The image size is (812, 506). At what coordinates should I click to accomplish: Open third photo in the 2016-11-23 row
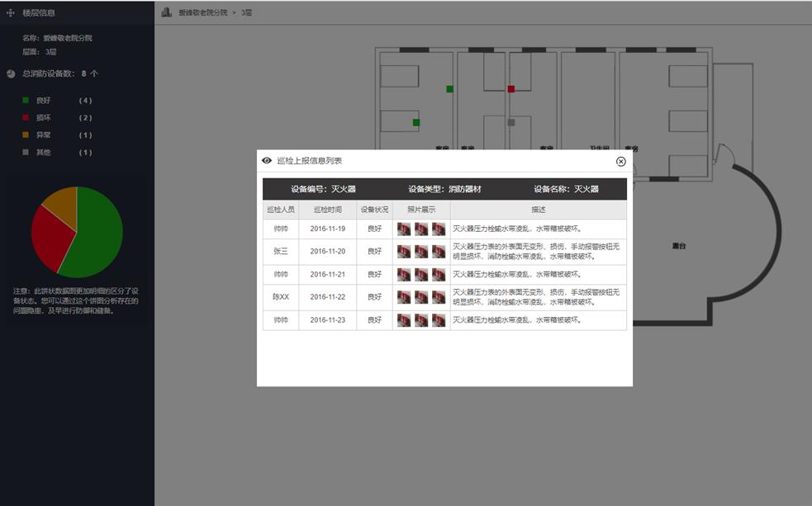coord(439,320)
